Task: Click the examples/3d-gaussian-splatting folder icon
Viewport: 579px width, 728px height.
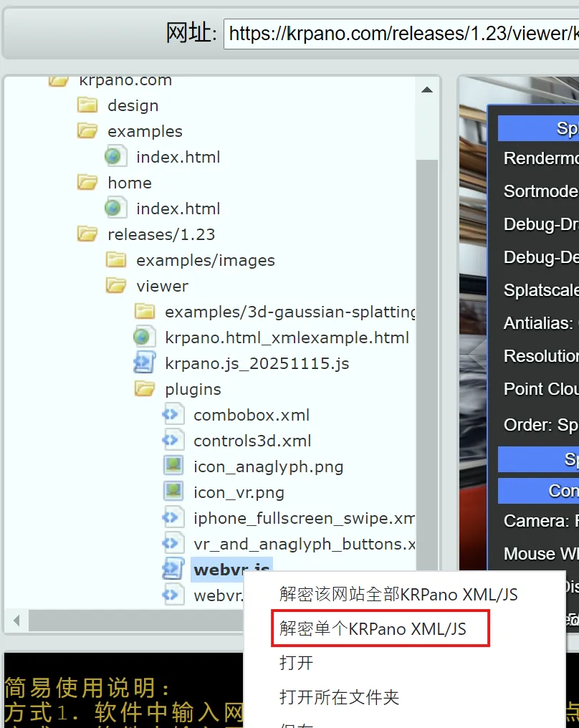Action: pyautogui.click(x=145, y=312)
